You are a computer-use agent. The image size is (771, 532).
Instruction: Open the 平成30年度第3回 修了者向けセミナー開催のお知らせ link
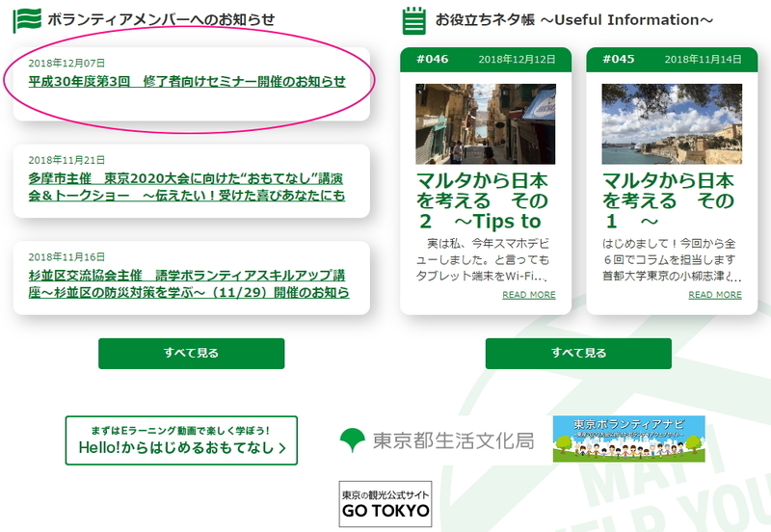[x=187, y=82]
